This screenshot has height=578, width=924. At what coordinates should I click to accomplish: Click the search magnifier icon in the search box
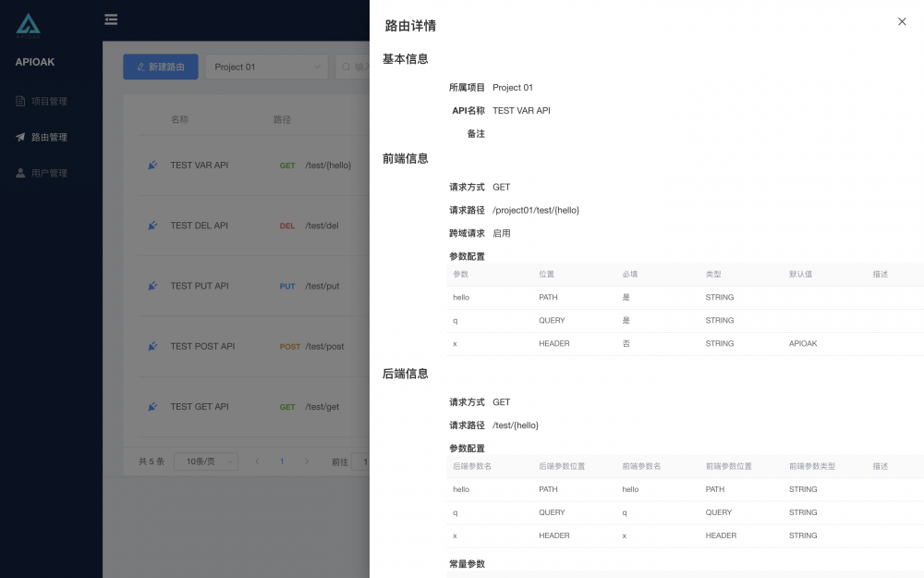click(x=346, y=67)
